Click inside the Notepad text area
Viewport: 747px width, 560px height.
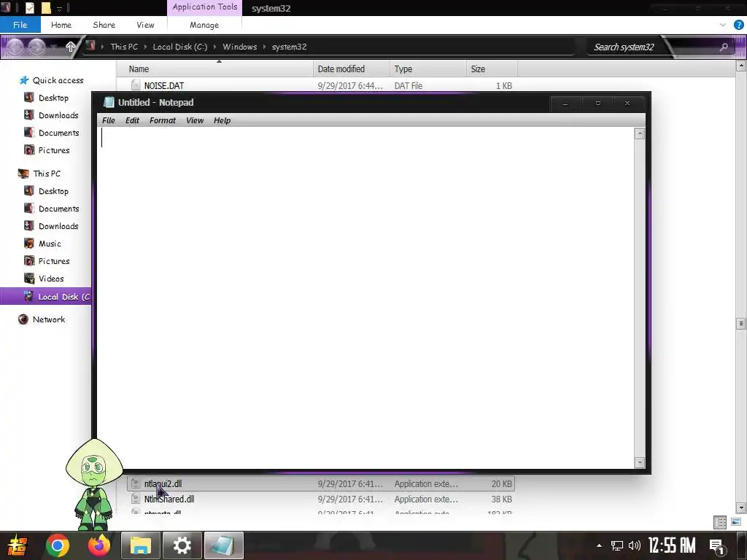365,297
